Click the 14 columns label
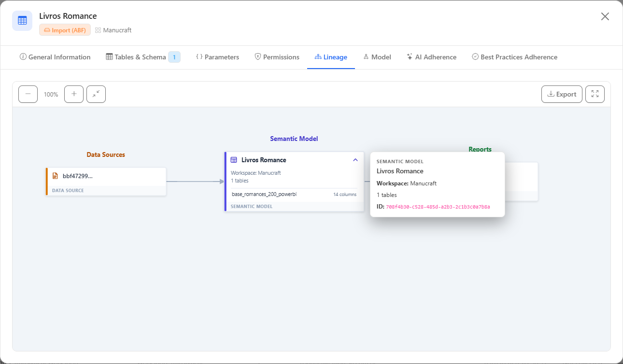Viewport: 623px width, 364px height. click(x=345, y=195)
